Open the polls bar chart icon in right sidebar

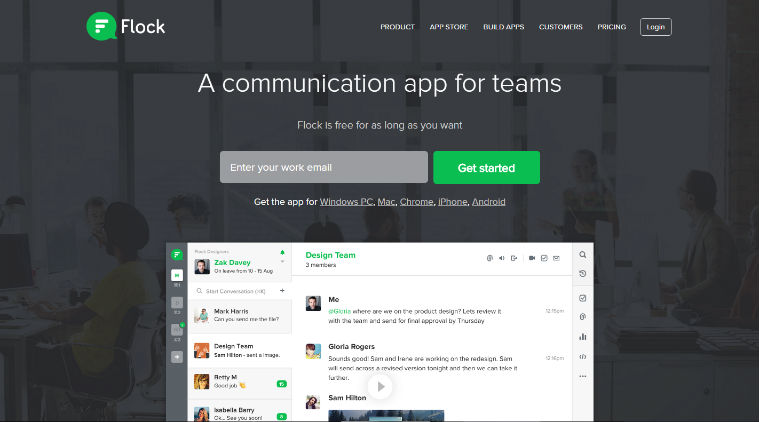(583, 337)
